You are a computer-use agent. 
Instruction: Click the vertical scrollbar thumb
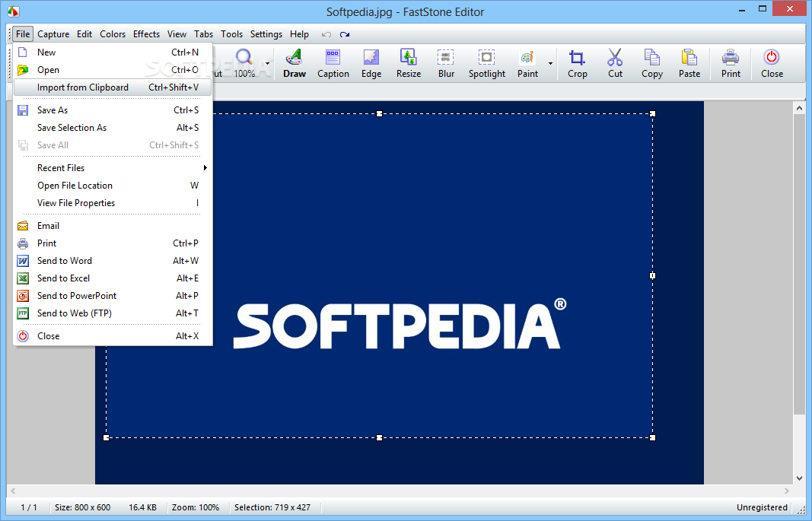point(799,265)
